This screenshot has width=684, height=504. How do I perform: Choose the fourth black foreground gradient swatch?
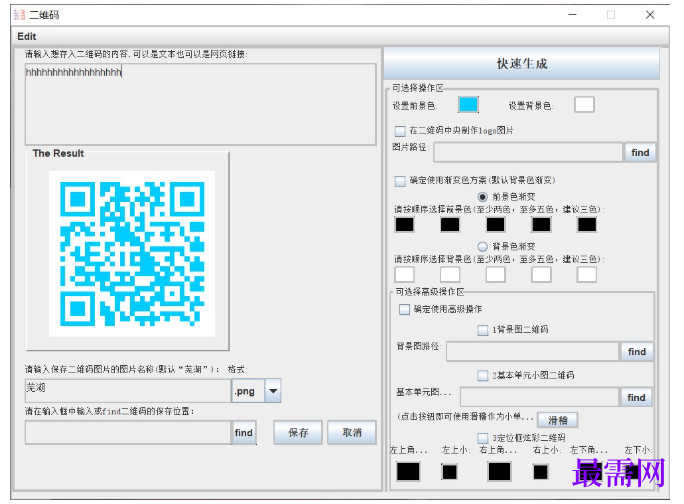pyautogui.click(x=541, y=225)
